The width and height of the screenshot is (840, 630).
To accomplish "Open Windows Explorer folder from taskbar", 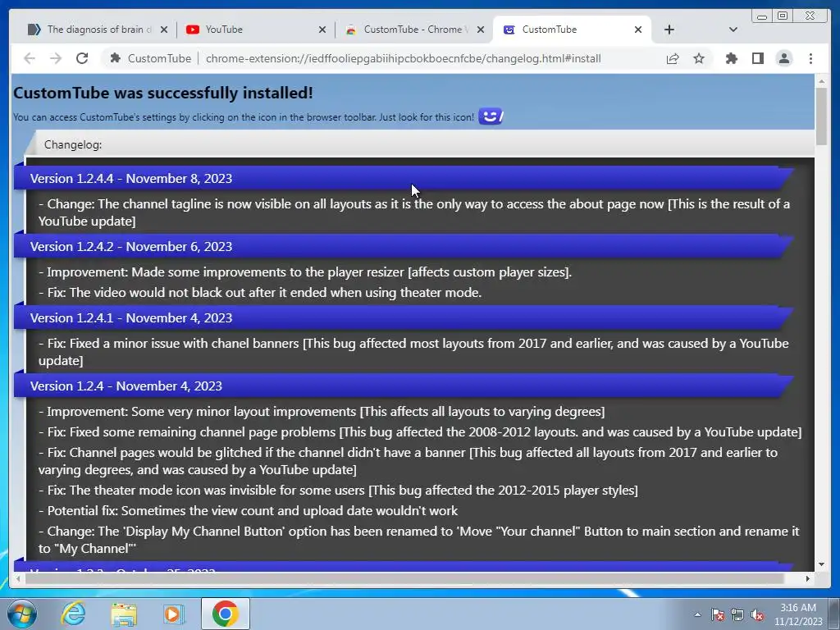I will (124, 614).
